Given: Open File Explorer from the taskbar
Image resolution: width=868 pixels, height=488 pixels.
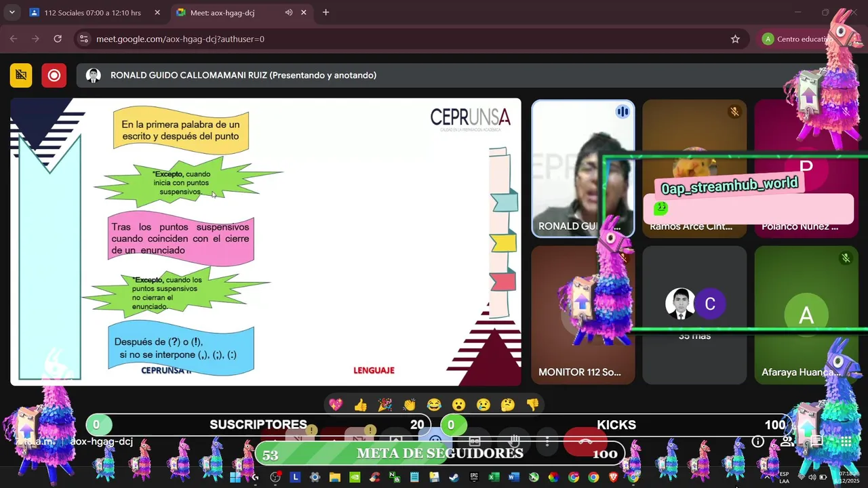Looking at the screenshot, I should point(334,477).
